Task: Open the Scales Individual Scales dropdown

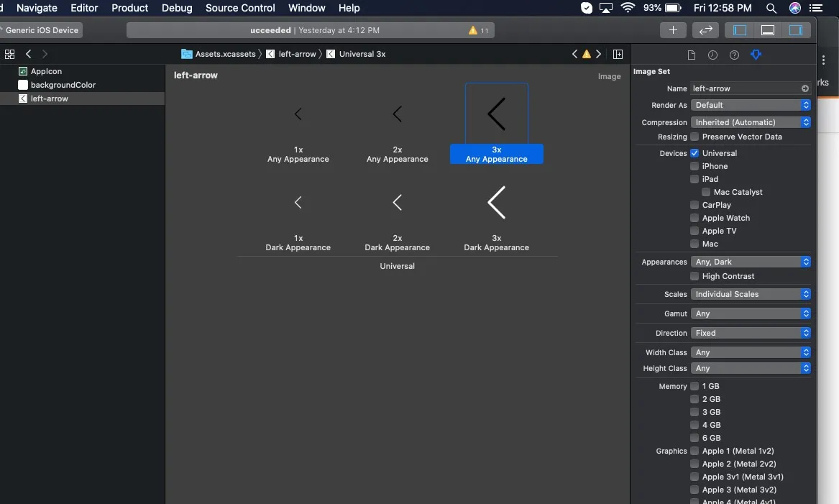Action: coord(751,294)
